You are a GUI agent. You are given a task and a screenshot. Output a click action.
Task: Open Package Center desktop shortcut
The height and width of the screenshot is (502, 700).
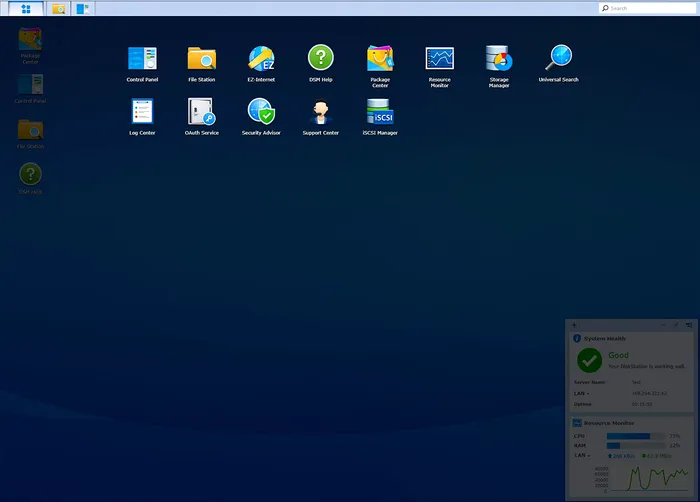(30, 46)
